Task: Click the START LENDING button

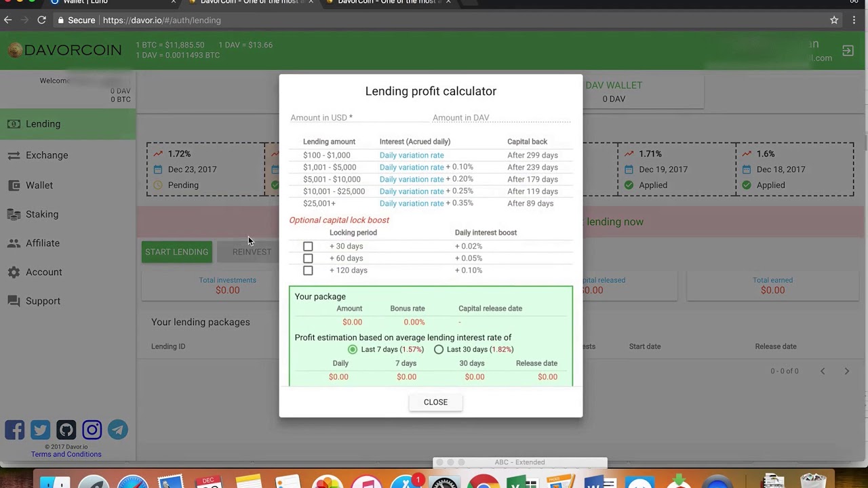Action: click(176, 252)
